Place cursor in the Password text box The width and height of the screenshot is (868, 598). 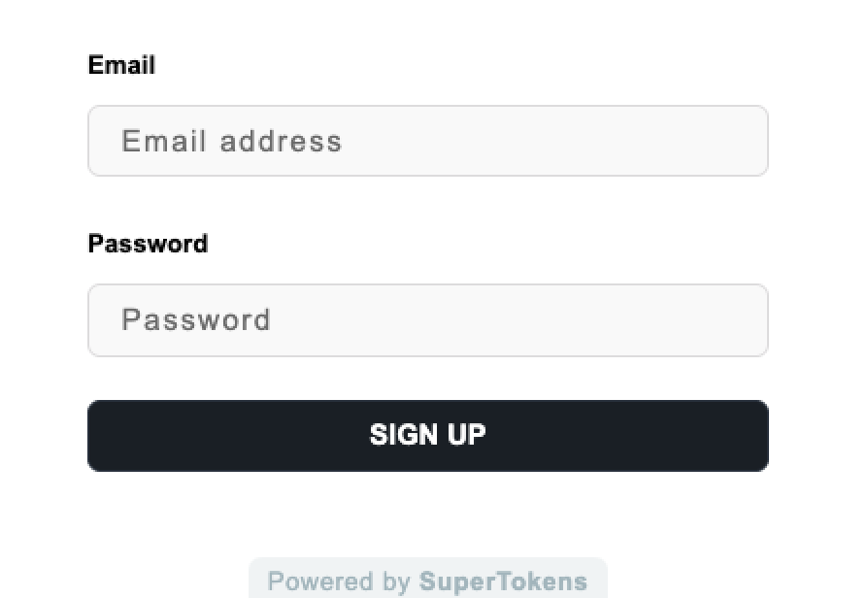427,320
